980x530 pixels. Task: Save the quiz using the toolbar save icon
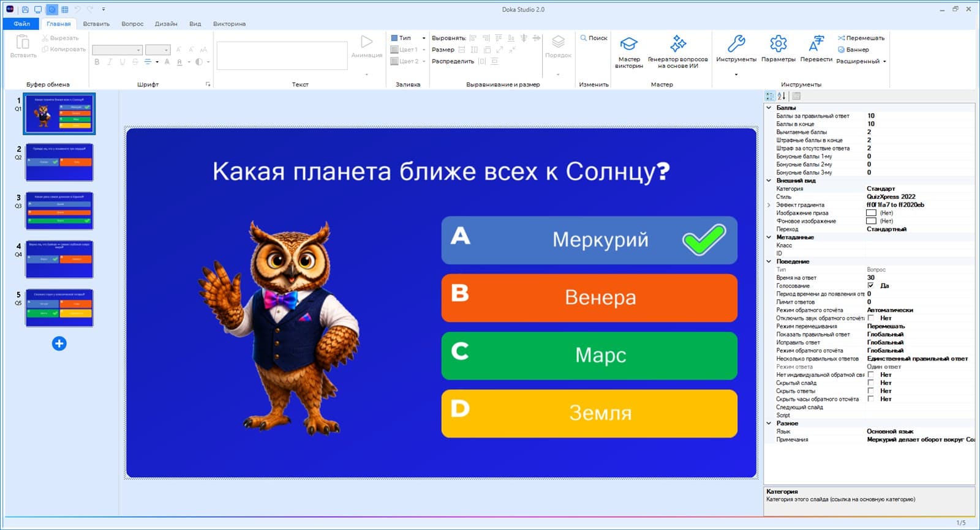[x=25, y=10]
